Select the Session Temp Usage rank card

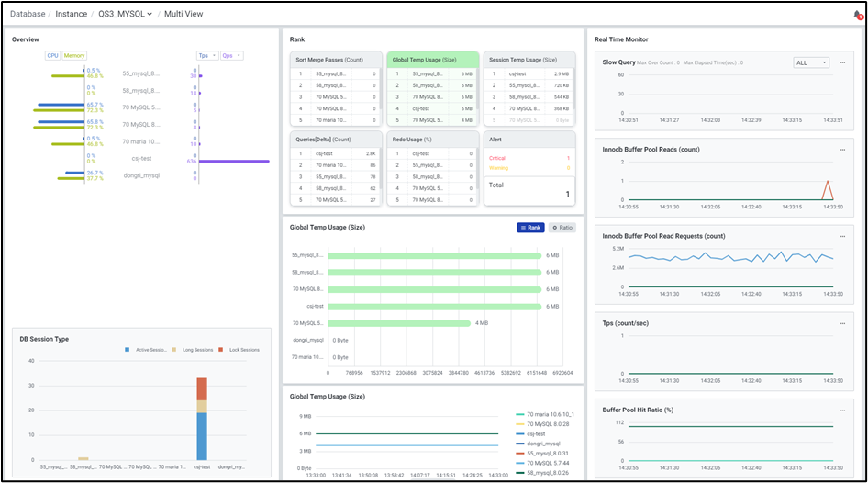point(529,59)
